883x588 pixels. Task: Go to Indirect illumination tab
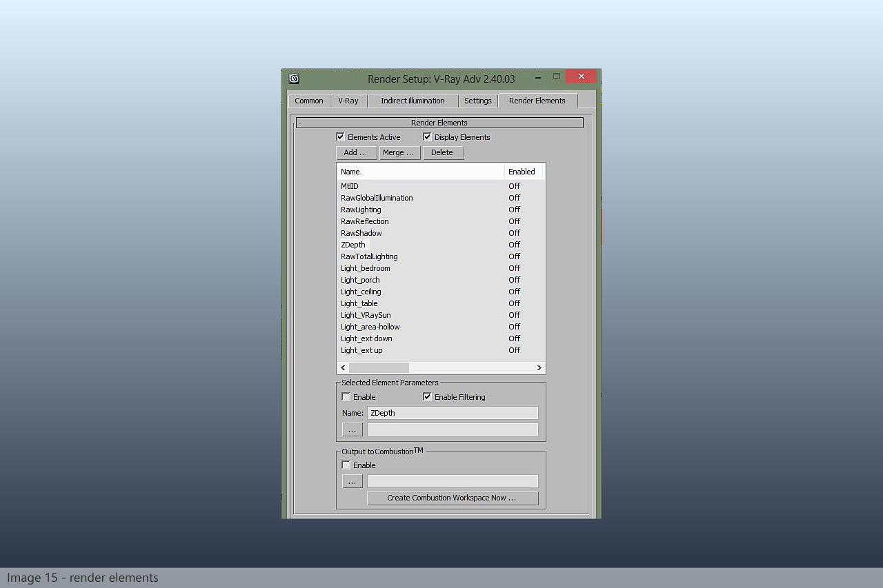click(x=413, y=101)
